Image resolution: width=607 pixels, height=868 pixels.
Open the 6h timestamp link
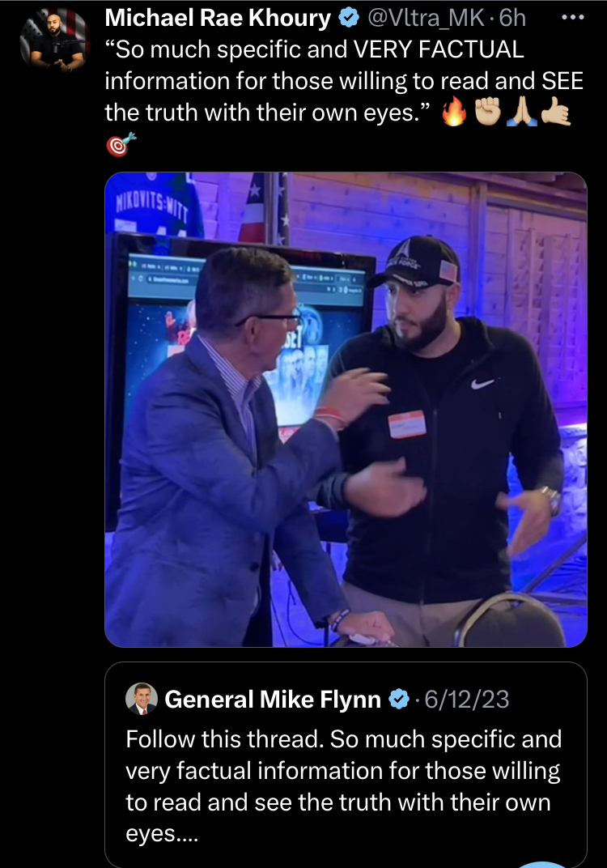pyautogui.click(x=512, y=19)
